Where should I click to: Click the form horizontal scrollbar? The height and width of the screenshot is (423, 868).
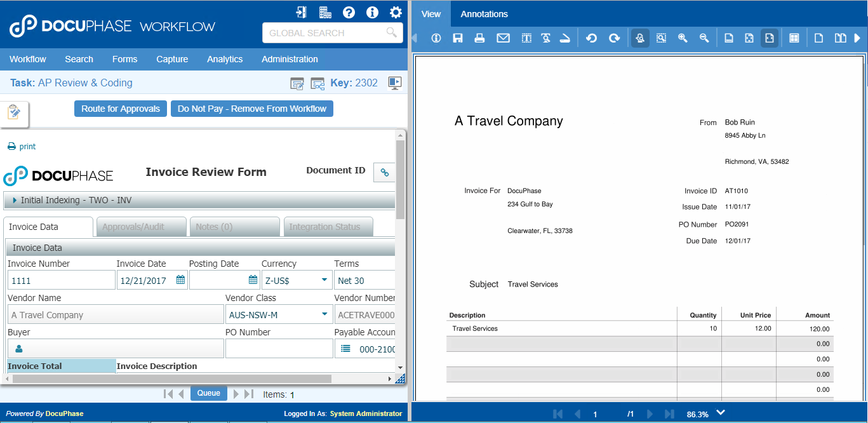(x=172, y=379)
